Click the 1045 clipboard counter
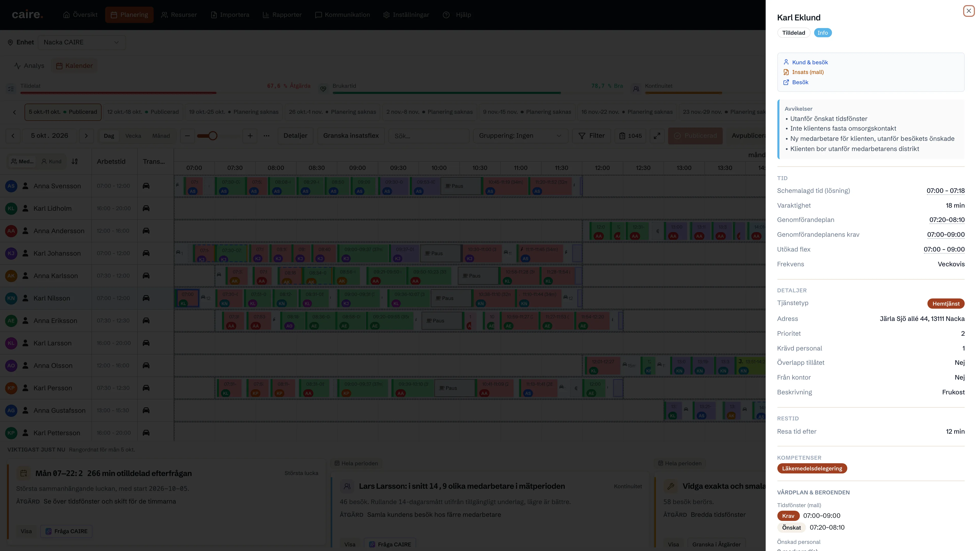 (630, 136)
